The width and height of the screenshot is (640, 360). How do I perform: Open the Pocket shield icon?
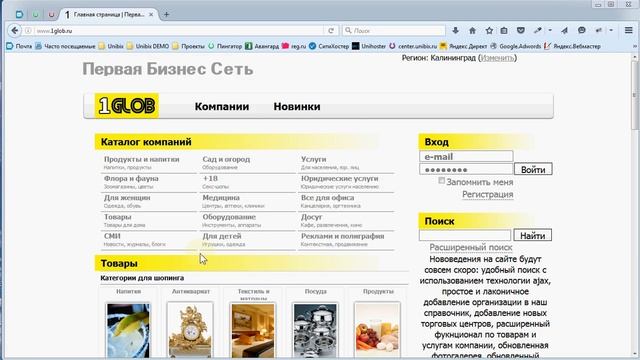521,31
